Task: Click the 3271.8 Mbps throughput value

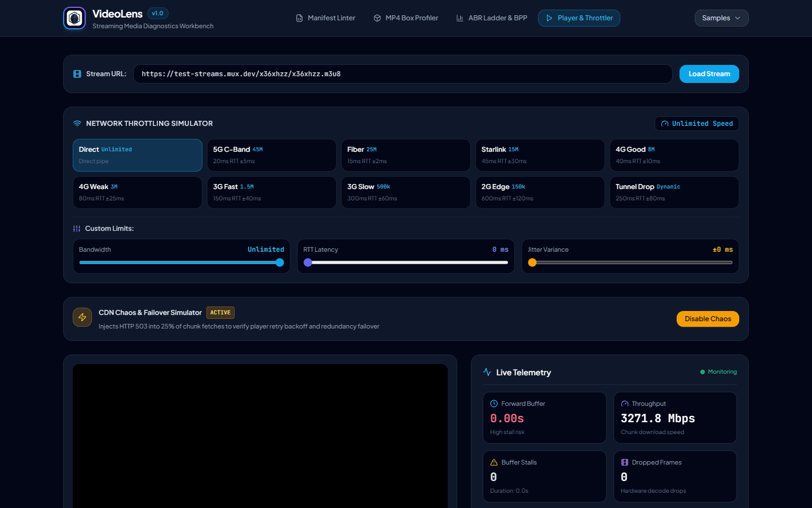Action: 658,418
